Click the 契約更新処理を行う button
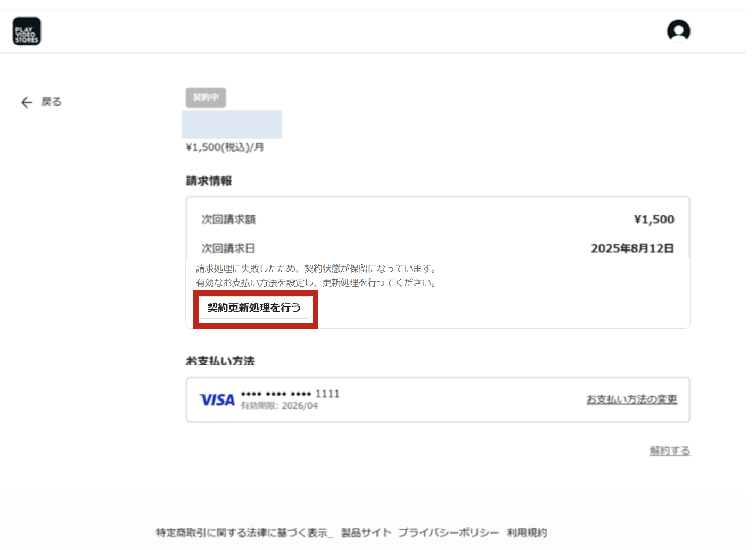The image size is (756, 550). (x=256, y=308)
